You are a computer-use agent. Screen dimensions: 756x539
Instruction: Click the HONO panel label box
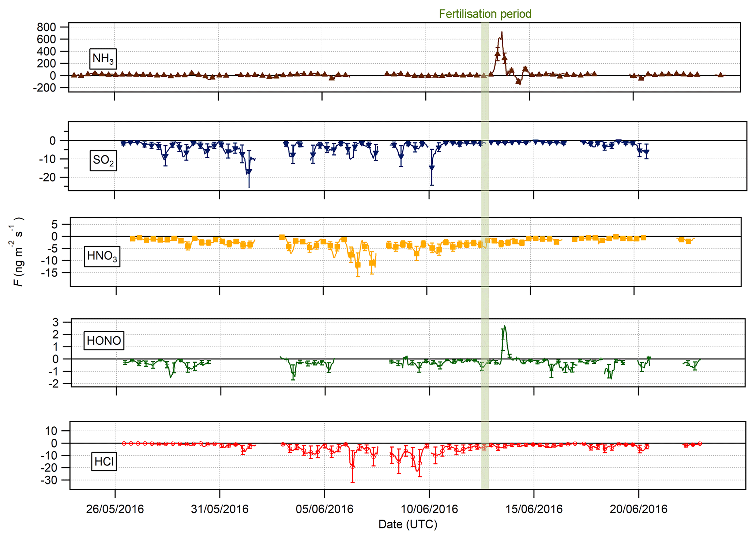point(104,341)
